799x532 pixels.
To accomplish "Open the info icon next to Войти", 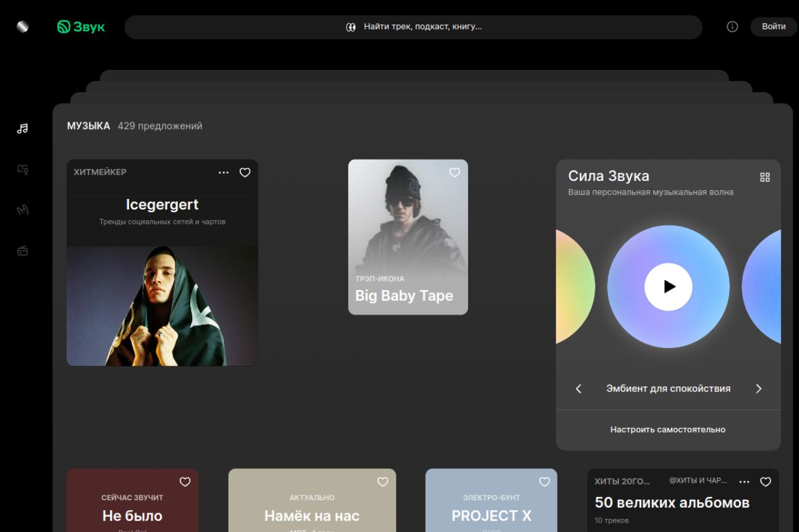I will 732,27.
